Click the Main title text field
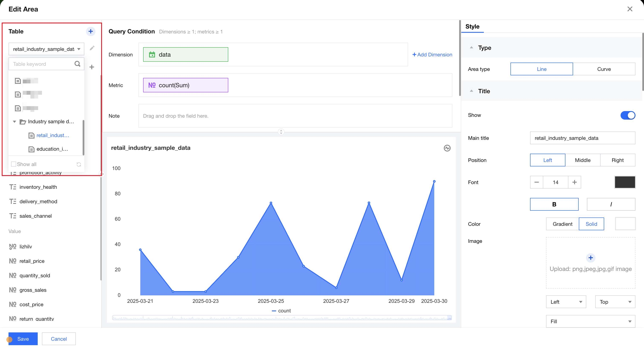644x349 pixels. 582,138
